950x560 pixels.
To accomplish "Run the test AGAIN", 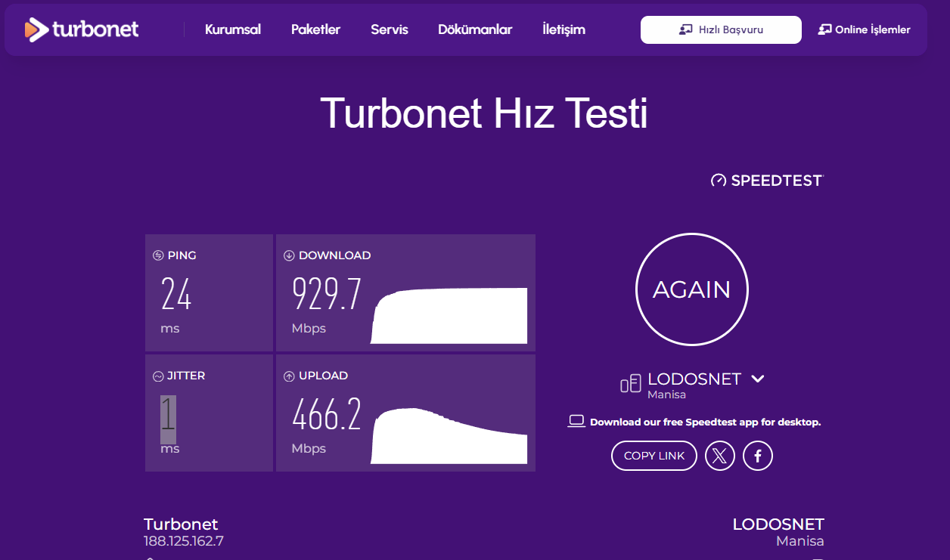I will (x=692, y=289).
